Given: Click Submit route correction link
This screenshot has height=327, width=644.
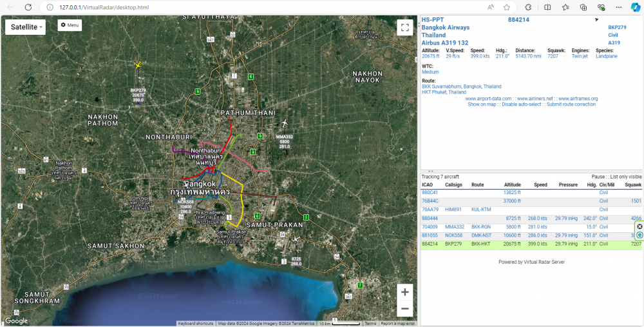Looking at the screenshot, I should coord(571,104).
